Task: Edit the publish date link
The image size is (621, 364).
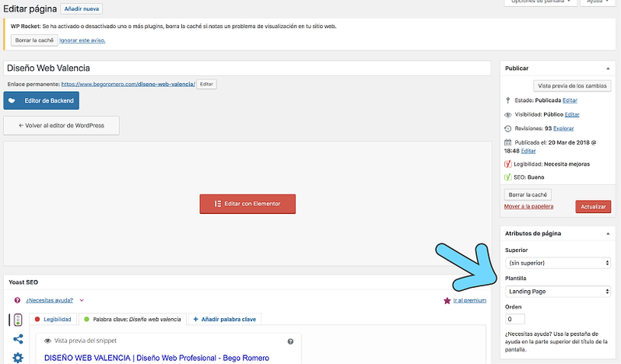Action: pyautogui.click(x=528, y=151)
